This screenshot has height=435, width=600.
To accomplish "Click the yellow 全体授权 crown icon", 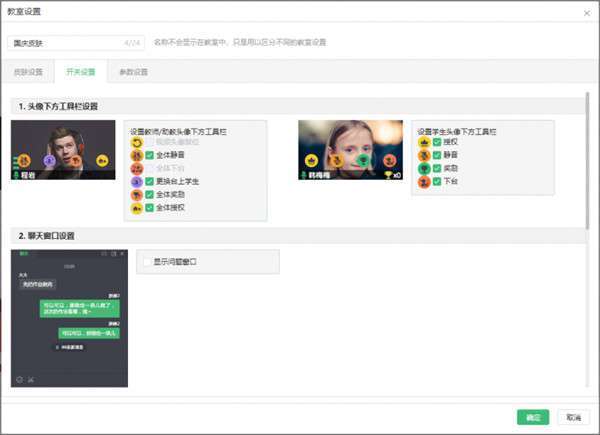I will (137, 208).
